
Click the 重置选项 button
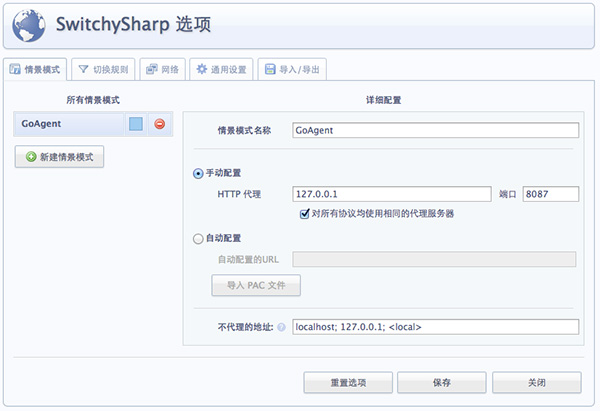348,382
